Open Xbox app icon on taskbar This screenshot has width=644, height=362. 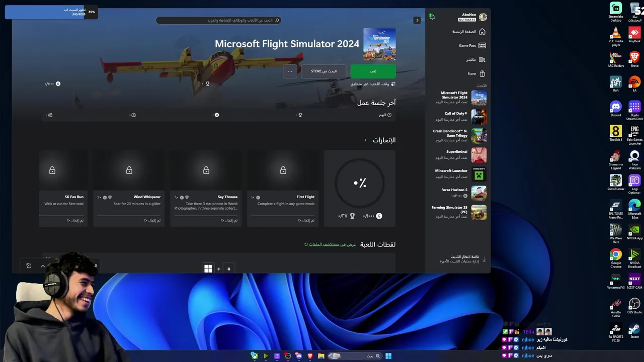(255, 356)
